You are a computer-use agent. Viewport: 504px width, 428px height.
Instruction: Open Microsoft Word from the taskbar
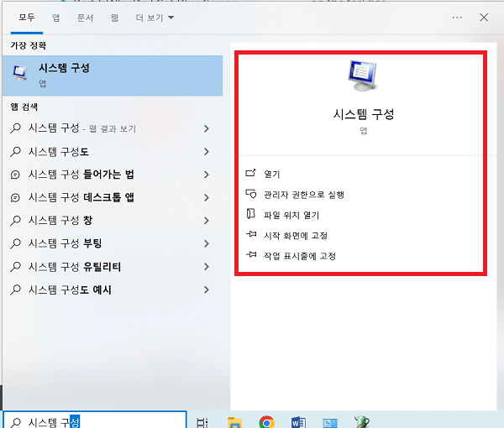(x=298, y=422)
